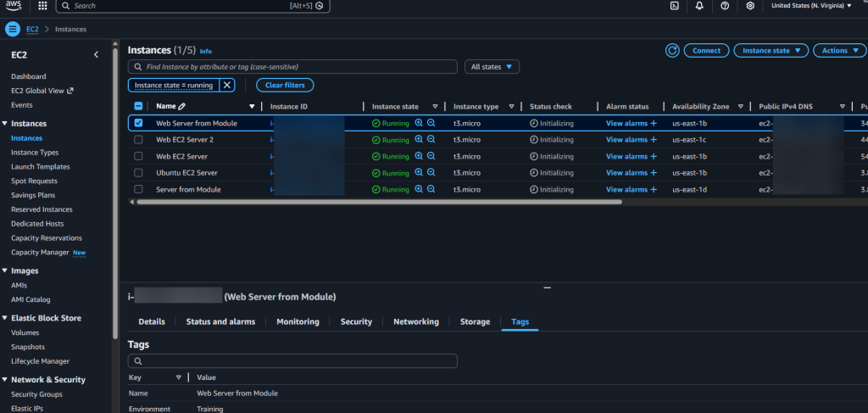Click the help question mark icon
This screenshot has width=868, height=413.
point(725,6)
